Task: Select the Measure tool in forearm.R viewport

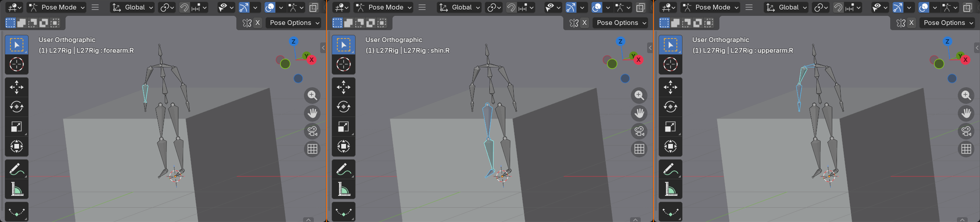Action: pyautogui.click(x=17, y=189)
